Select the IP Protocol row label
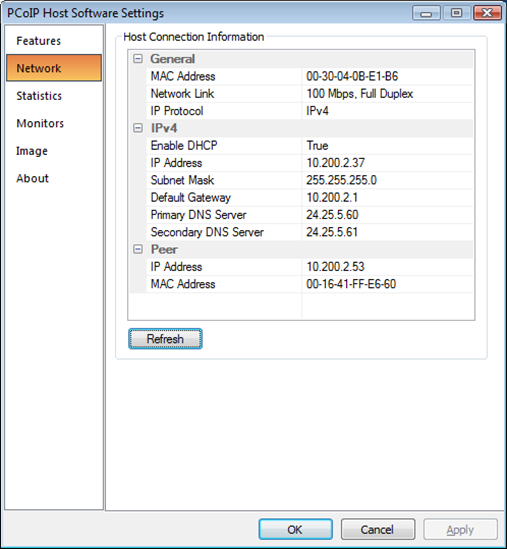This screenshot has width=507, height=549. click(177, 111)
